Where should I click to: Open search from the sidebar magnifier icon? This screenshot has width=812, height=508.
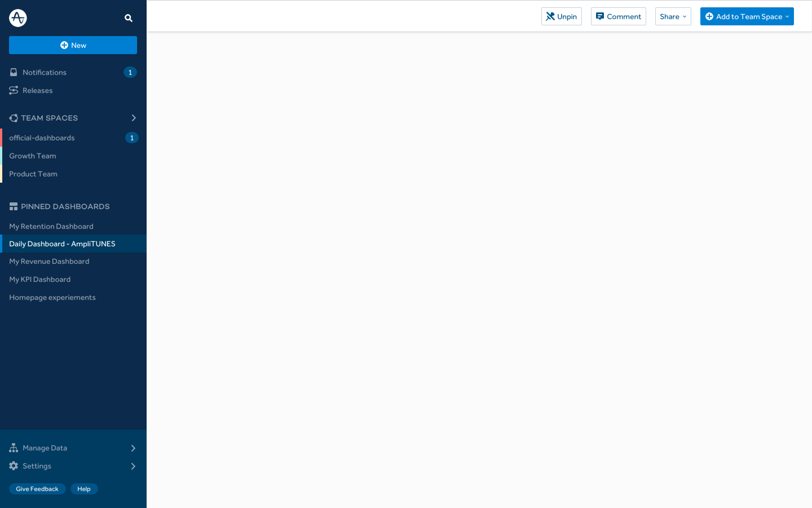click(x=129, y=17)
